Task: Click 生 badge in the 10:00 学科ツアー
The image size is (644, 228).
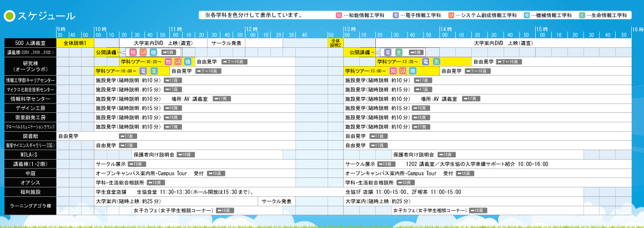Action: tap(154, 71)
